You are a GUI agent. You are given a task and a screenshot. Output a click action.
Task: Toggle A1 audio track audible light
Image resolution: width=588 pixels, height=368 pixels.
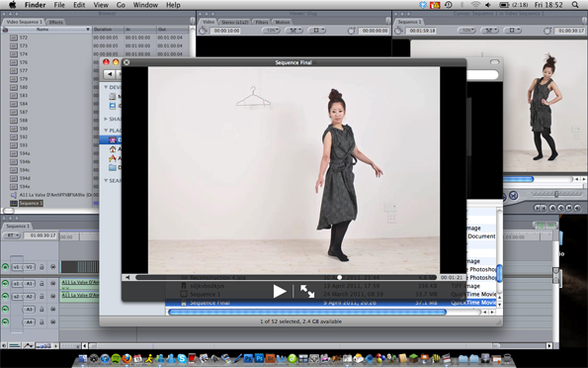pyautogui.click(x=5, y=284)
